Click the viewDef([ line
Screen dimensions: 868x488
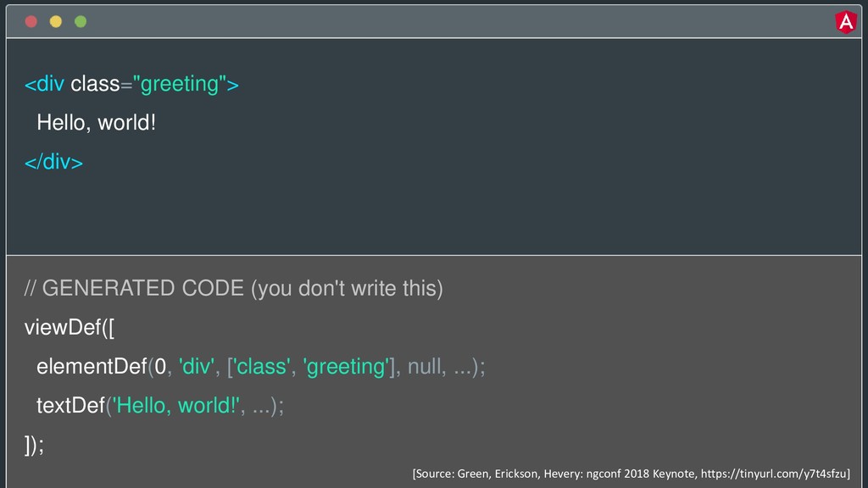pyautogui.click(x=70, y=328)
